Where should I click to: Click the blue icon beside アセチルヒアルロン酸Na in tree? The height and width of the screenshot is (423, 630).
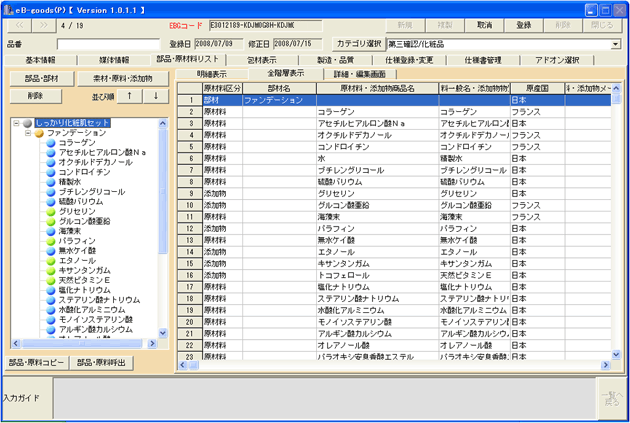pos(51,153)
